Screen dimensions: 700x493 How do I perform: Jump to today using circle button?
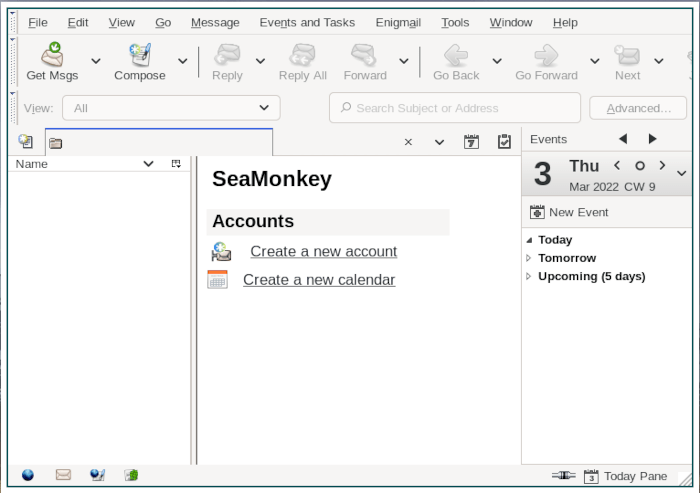click(x=640, y=166)
